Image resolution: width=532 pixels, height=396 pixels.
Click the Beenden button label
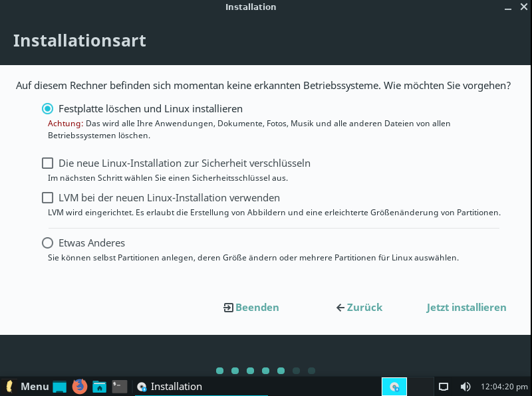tap(257, 308)
